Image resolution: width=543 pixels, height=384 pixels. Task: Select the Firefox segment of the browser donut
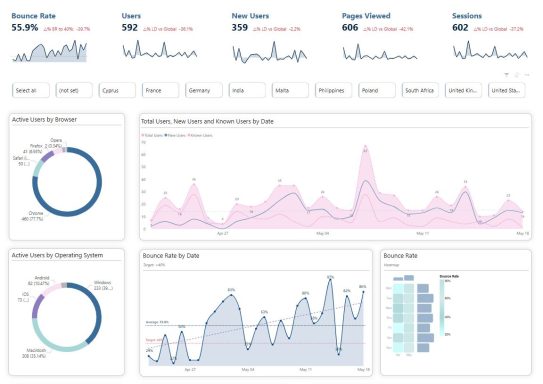click(x=47, y=157)
